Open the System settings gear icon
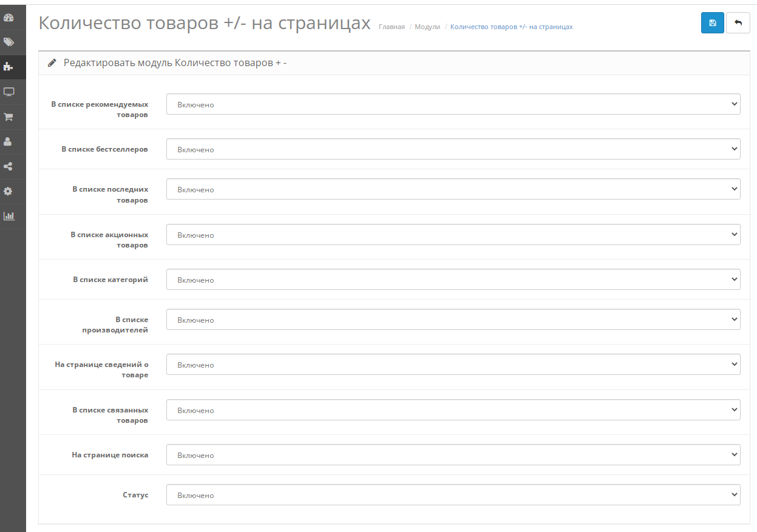The height and width of the screenshot is (532, 757). [8, 191]
